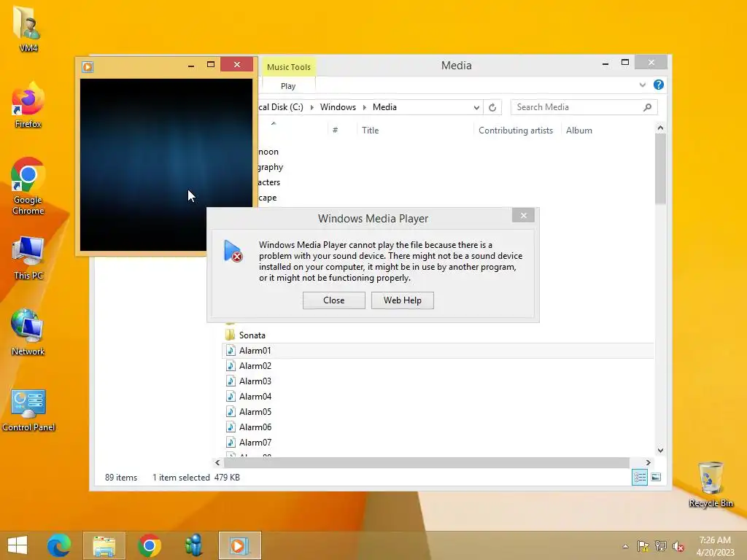The height and width of the screenshot is (560, 747).
Task: Select the Alarm02 file
Action: (x=255, y=366)
